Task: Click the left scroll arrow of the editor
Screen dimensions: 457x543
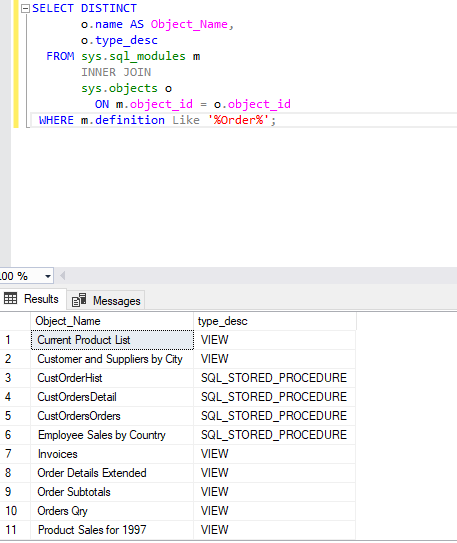Action: tap(63, 276)
